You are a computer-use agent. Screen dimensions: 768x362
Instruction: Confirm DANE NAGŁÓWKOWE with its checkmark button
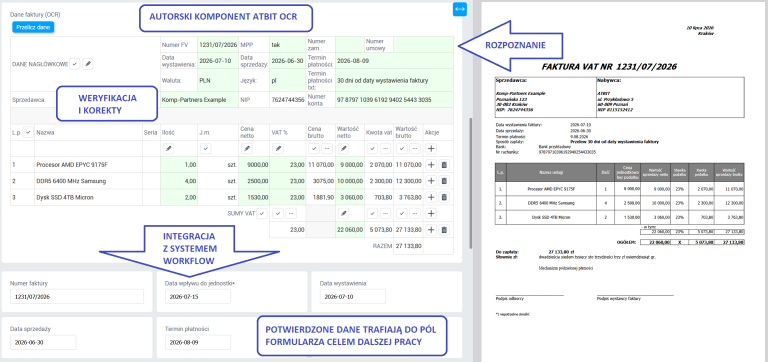(74, 64)
